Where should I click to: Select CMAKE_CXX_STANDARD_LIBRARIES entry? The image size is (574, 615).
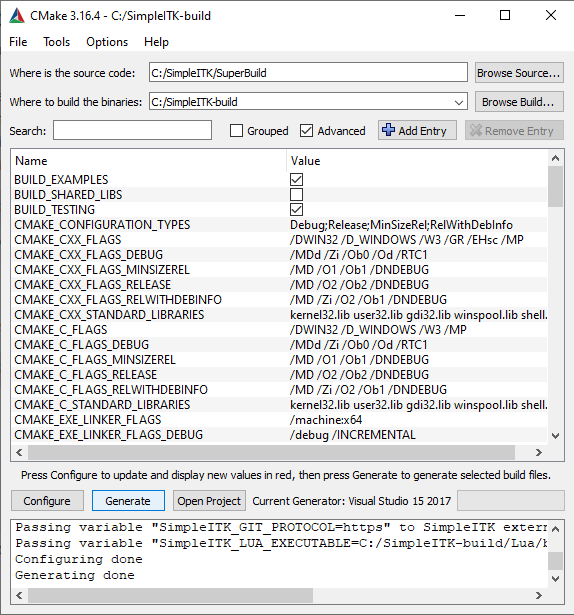pos(109,315)
